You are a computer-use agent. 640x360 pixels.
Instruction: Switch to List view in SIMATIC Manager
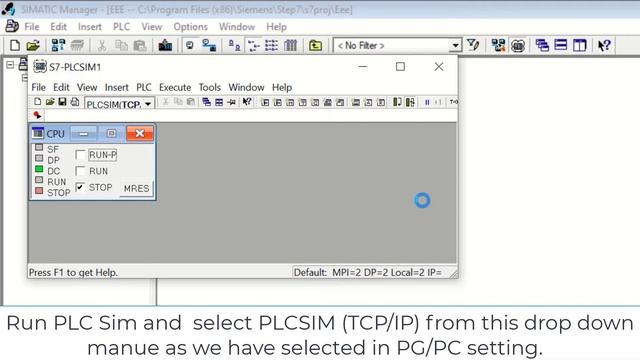(271, 45)
